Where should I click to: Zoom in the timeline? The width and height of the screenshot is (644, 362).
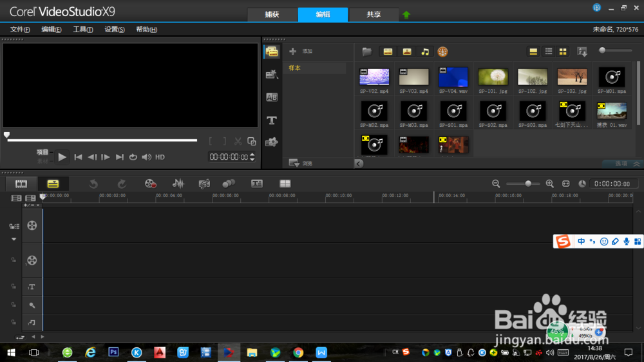pos(549,184)
